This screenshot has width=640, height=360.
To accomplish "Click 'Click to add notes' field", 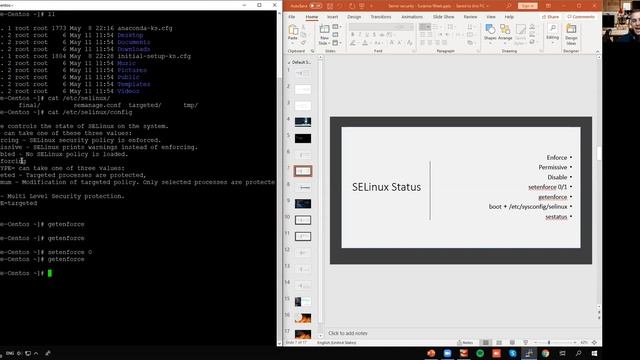I will point(348,333).
